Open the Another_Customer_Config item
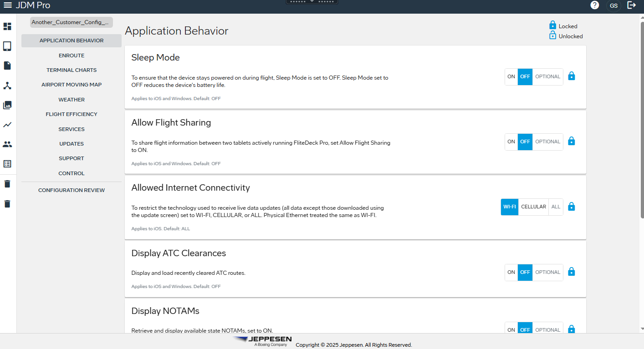Screen dimensions: 644x349 (x=71, y=22)
